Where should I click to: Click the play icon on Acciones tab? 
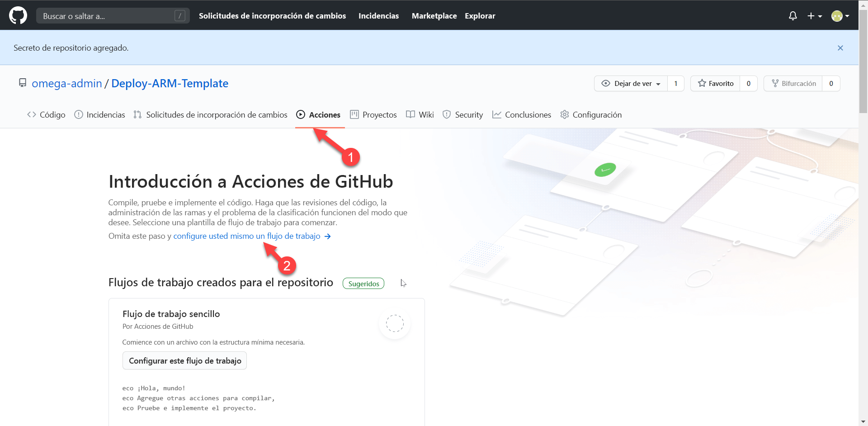301,114
